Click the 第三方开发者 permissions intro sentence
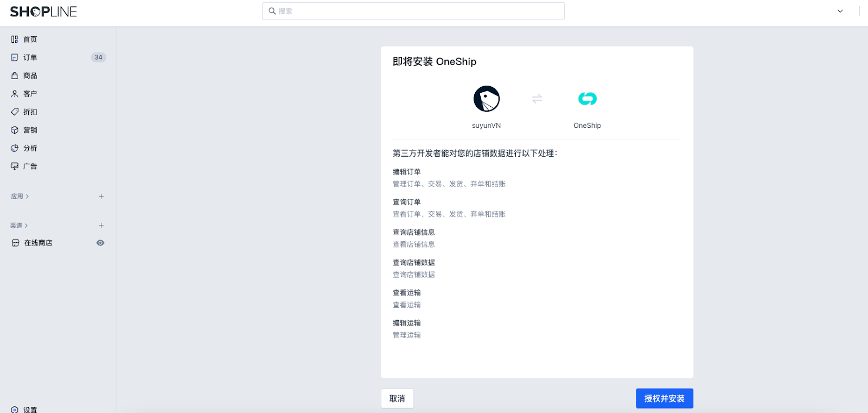Screen dimensions: 868x413 pos(475,153)
